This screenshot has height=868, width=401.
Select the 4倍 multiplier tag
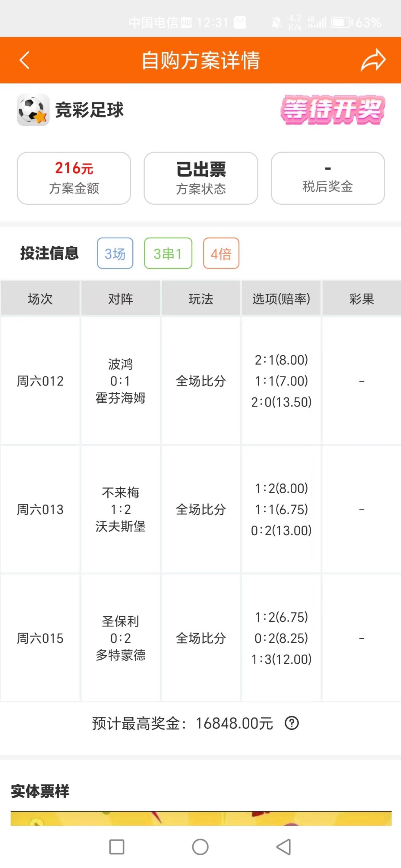[x=221, y=254]
